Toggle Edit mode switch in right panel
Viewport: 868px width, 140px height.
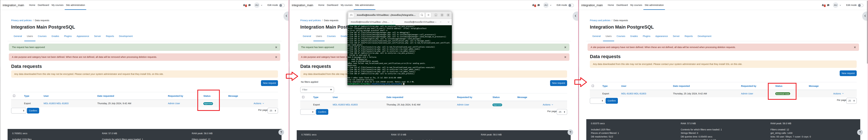[861, 5]
